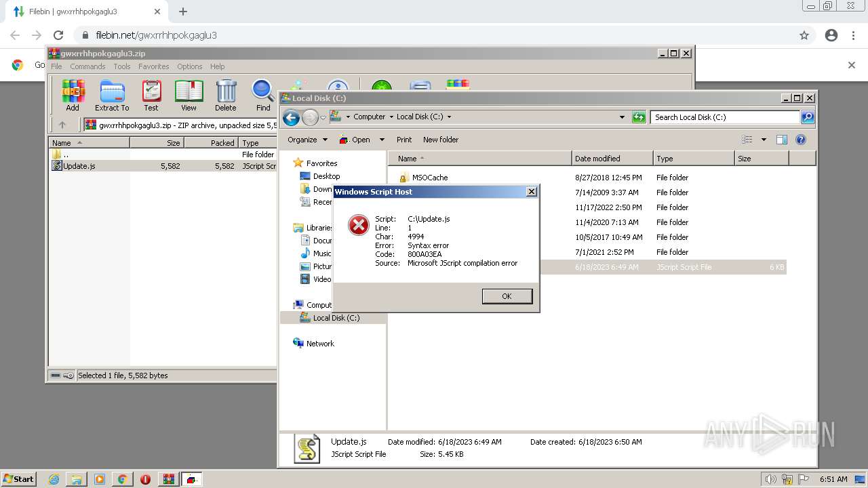The width and height of the screenshot is (868, 488).
Task: Click Print in the Explorer toolbar
Action: click(404, 140)
